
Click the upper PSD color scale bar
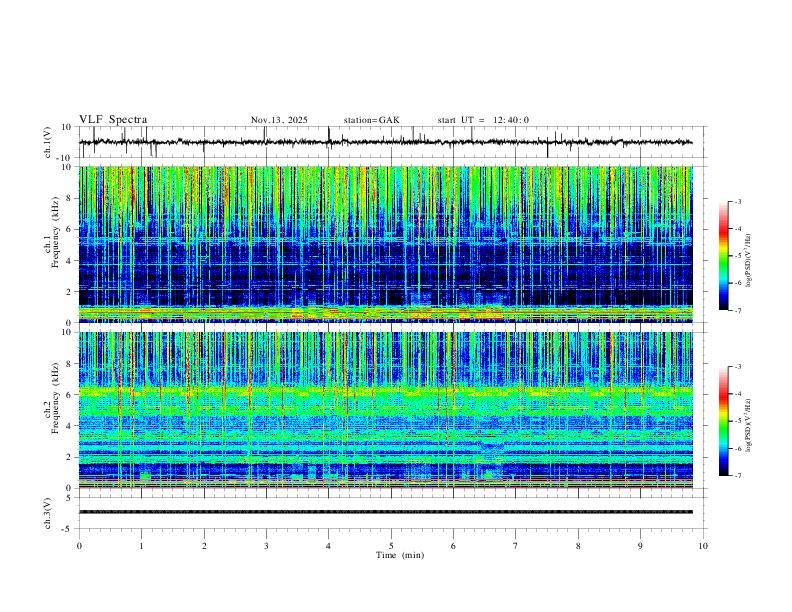coord(724,256)
